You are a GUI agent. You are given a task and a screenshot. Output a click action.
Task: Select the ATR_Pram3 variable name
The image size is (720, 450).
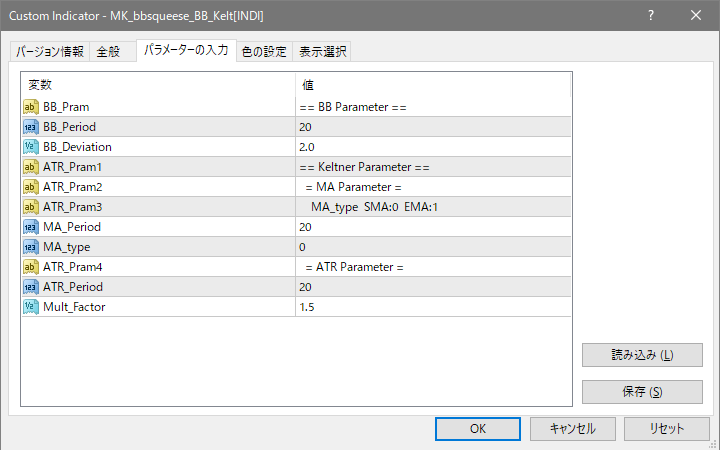click(73, 207)
